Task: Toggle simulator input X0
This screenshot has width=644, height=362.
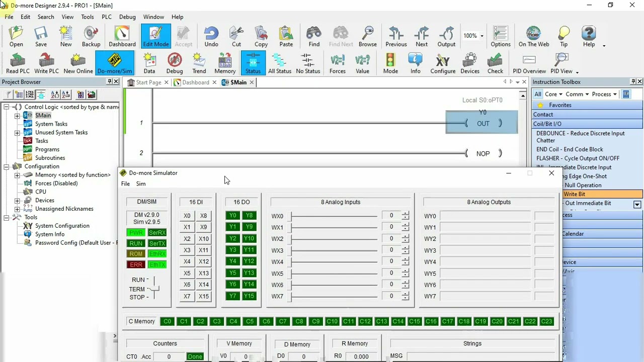Action: (x=187, y=216)
